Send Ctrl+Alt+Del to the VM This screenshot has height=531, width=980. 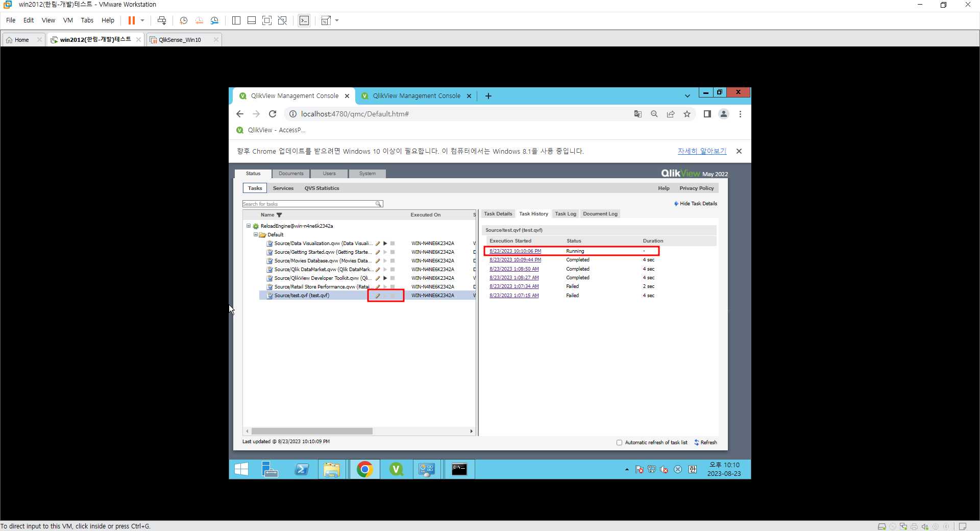pyautogui.click(x=162, y=20)
